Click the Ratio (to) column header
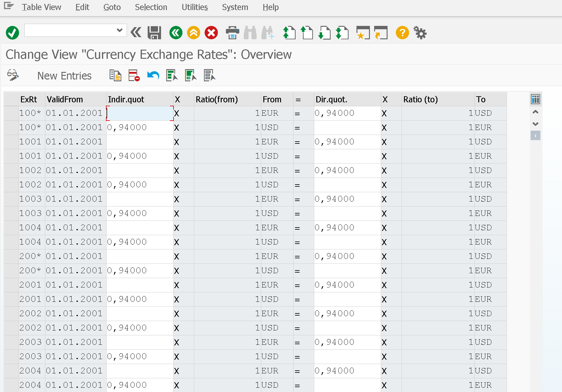 [x=438, y=99]
